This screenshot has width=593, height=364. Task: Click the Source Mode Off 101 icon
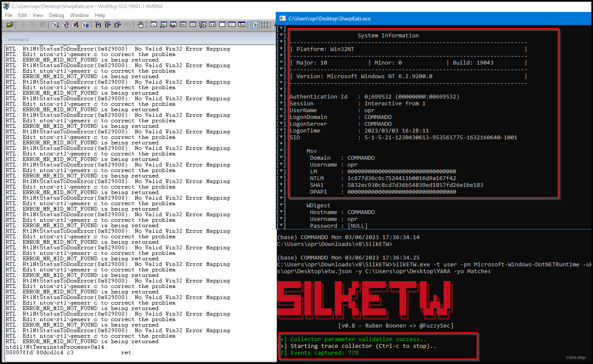(265, 25)
